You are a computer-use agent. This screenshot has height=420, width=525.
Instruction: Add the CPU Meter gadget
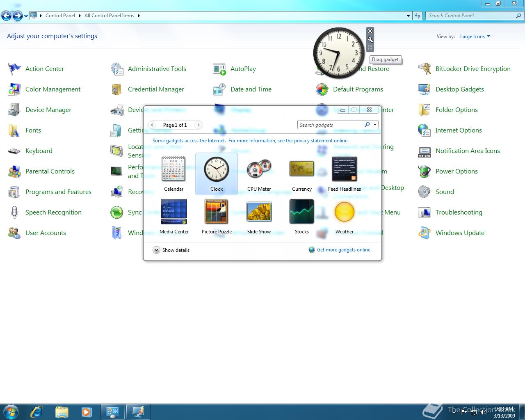coord(259,173)
